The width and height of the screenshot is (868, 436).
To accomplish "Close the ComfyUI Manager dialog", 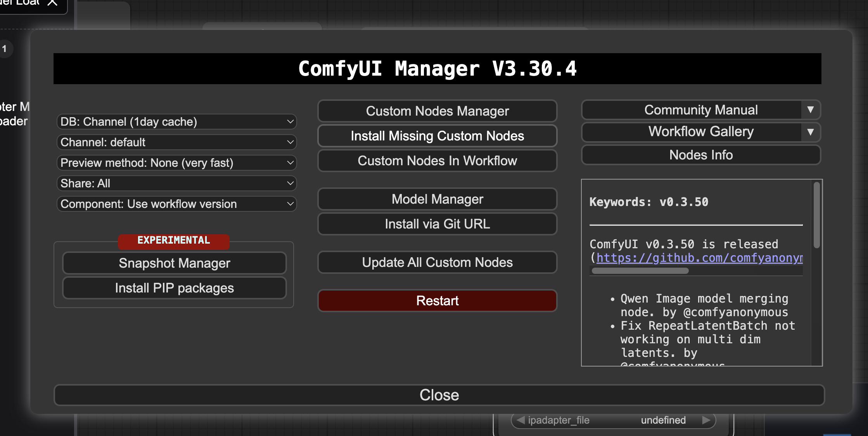I will tap(439, 395).
